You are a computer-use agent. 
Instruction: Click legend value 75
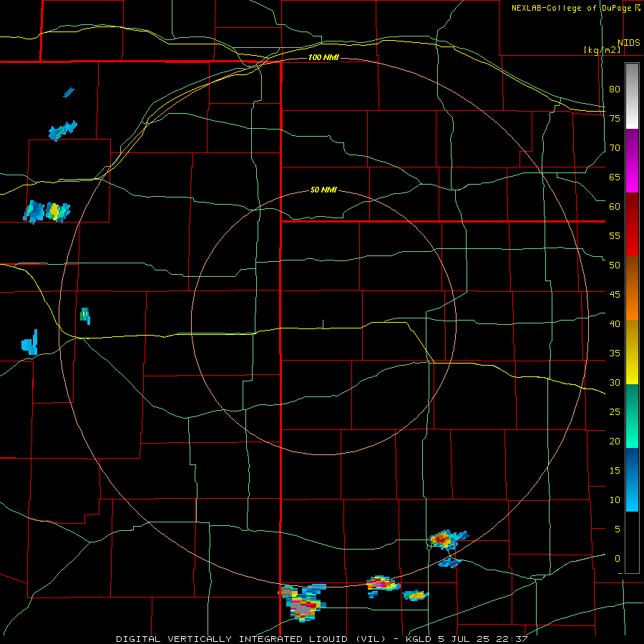point(615,119)
